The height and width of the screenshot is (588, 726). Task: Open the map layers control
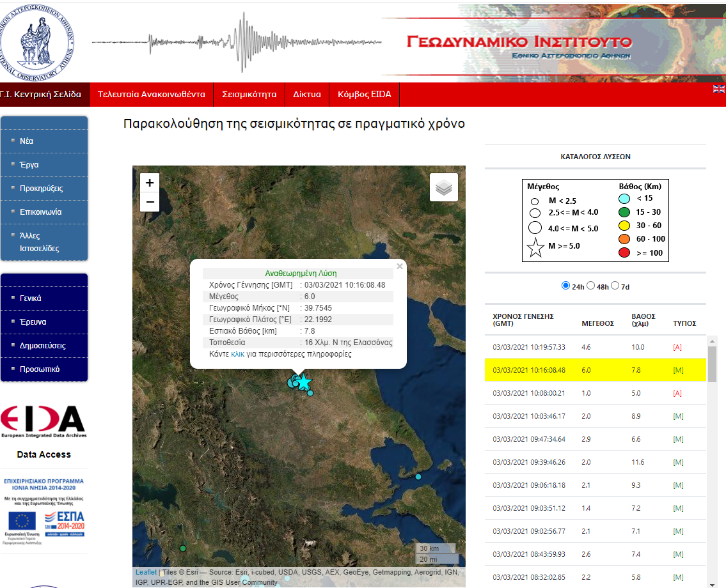coord(444,187)
